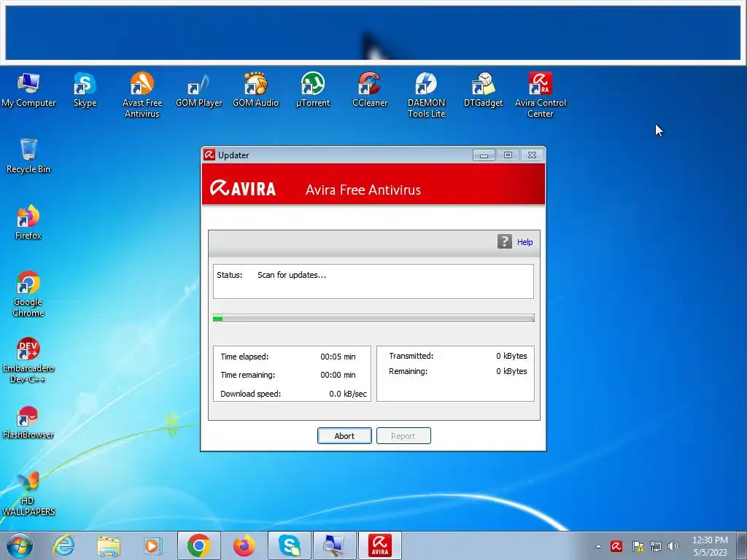The width and height of the screenshot is (747, 560).
Task: Launch Firefox from the desktop
Action: 28,222
